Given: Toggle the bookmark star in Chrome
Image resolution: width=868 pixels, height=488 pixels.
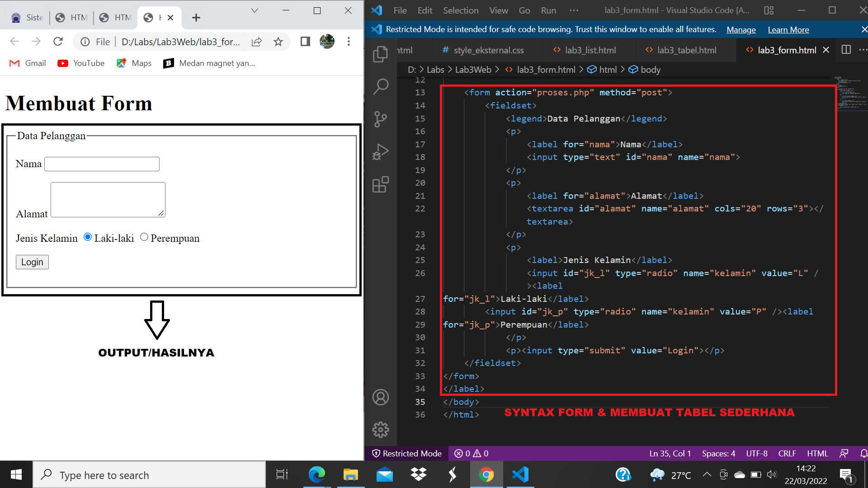Looking at the screenshot, I should pyautogui.click(x=278, y=42).
